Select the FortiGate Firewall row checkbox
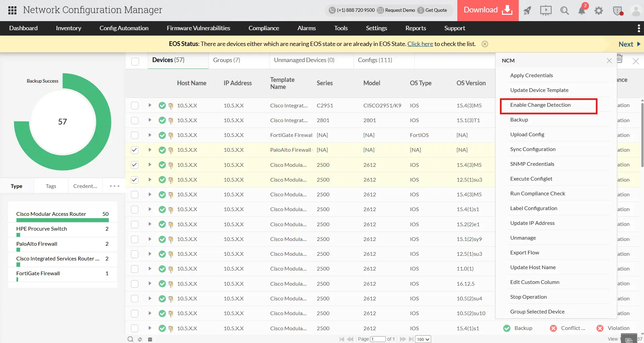Viewport: 644px width, 343px height. pos(135,135)
